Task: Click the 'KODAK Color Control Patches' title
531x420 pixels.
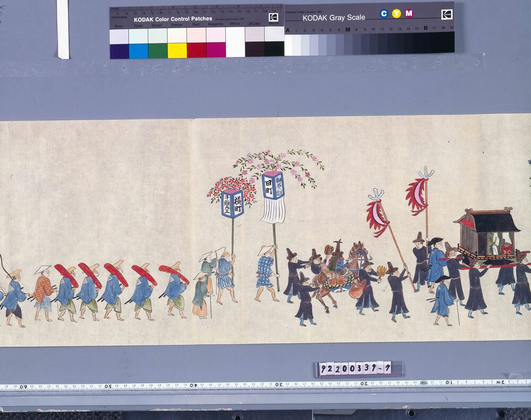Action: point(173,19)
